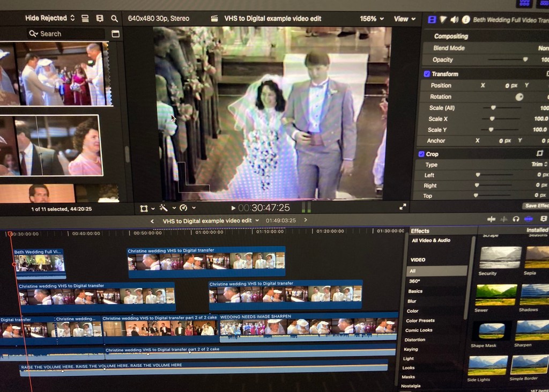
Task: Open the video inspector filmstrip icon
Action: pos(432,19)
